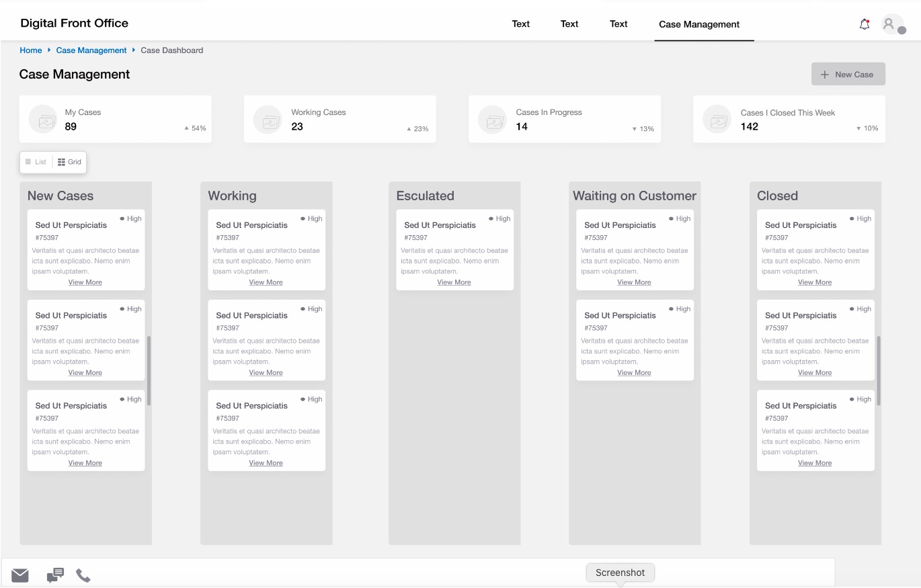Select the chat messages icon
The width and height of the screenshot is (921, 588).
pyautogui.click(x=54, y=575)
